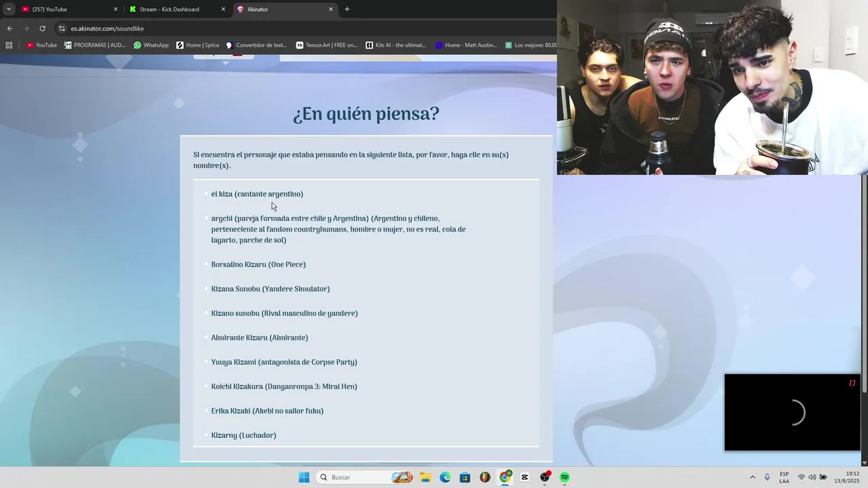The width and height of the screenshot is (868, 488).
Task: Click the taskbar Buscar search box
Action: coord(364,477)
